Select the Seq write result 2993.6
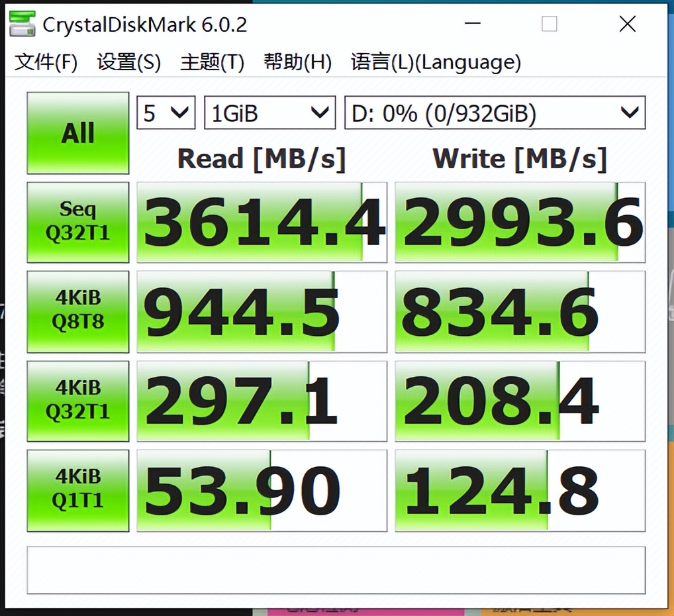 pyautogui.click(x=520, y=222)
